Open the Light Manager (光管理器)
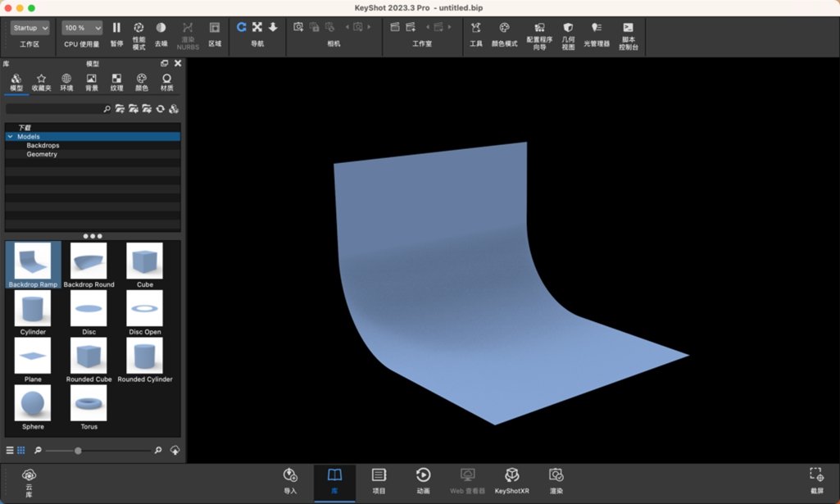This screenshot has width=840, height=504. click(597, 28)
